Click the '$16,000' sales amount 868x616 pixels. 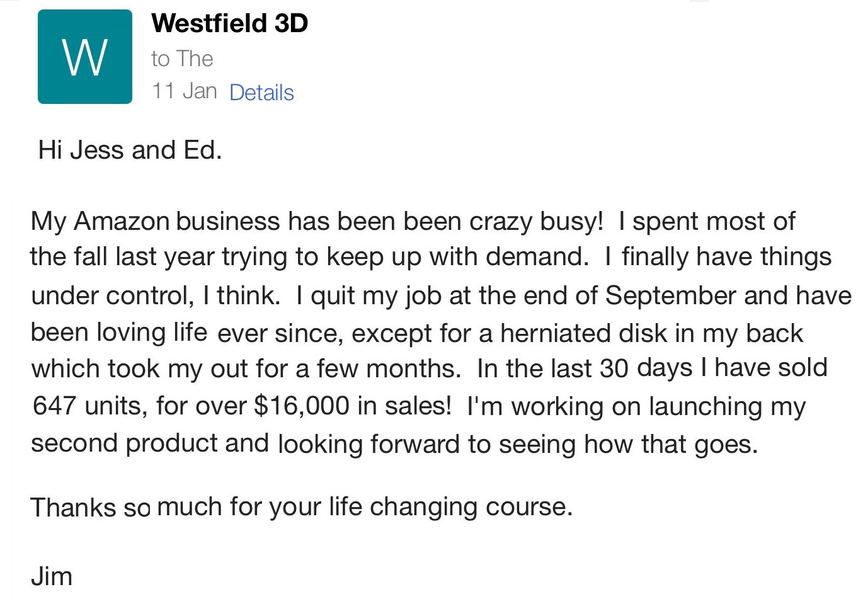pos(301,406)
